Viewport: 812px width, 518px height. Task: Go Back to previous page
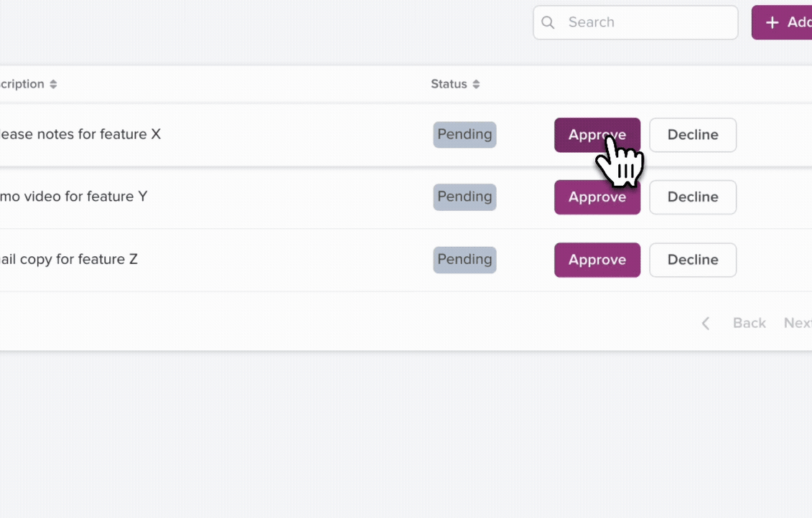750,323
